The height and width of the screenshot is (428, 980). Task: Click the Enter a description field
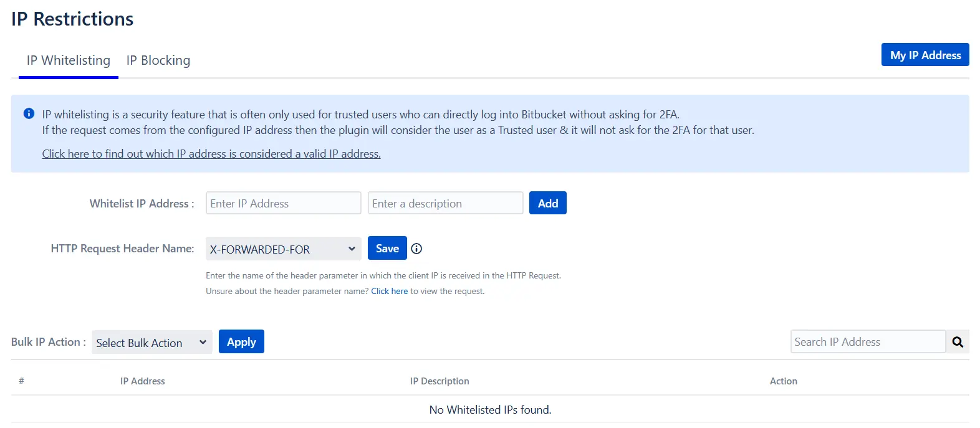point(445,202)
